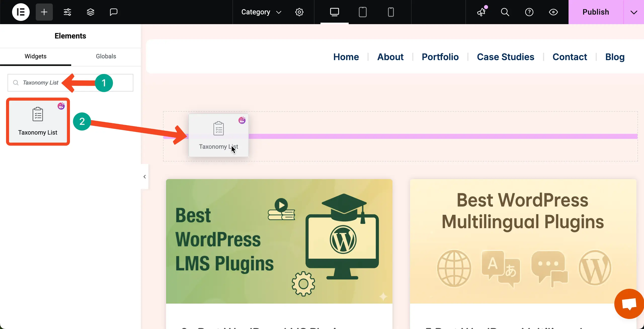Preview changes with the eye icon
644x329 pixels.
pyautogui.click(x=553, y=12)
